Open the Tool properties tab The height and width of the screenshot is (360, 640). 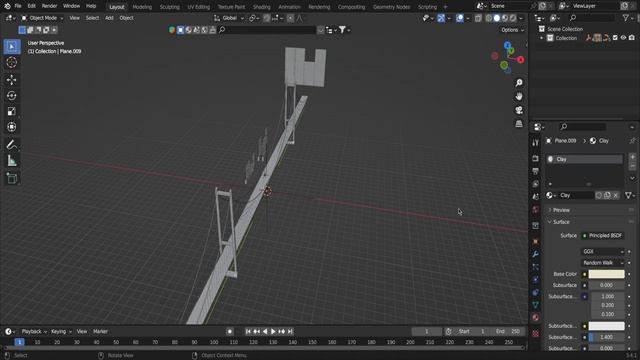[536, 142]
